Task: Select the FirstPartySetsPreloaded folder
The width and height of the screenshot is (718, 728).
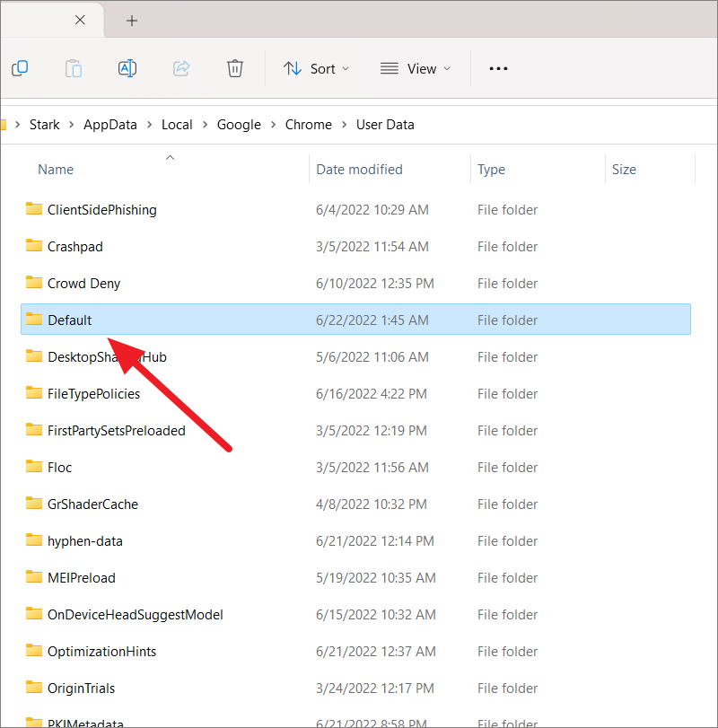Action: click(355, 430)
